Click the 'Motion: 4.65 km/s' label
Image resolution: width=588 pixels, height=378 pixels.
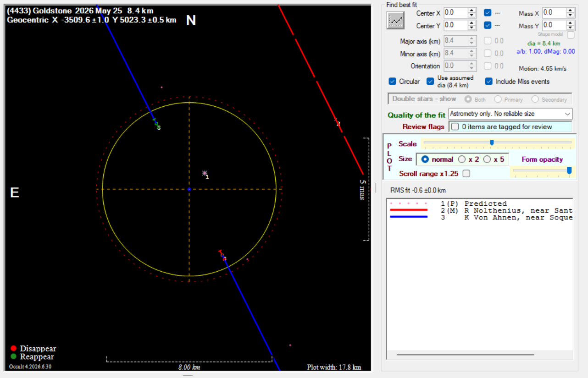pyautogui.click(x=543, y=69)
